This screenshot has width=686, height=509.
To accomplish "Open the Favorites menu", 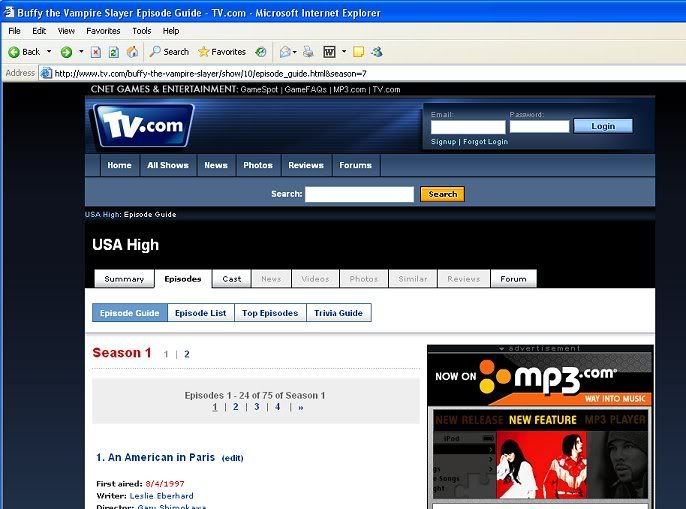I will (103, 31).
